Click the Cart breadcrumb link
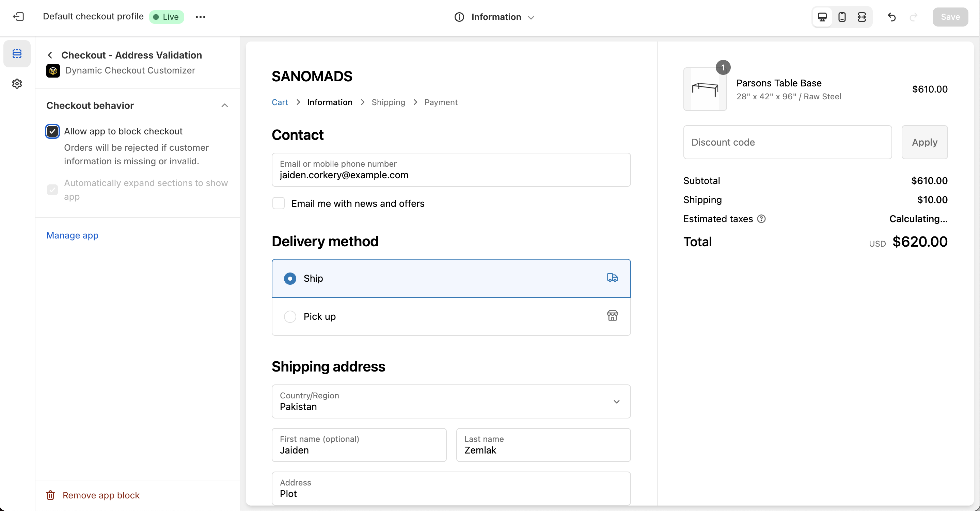The height and width of the screenshot is (511, 980). coord(280,102)
